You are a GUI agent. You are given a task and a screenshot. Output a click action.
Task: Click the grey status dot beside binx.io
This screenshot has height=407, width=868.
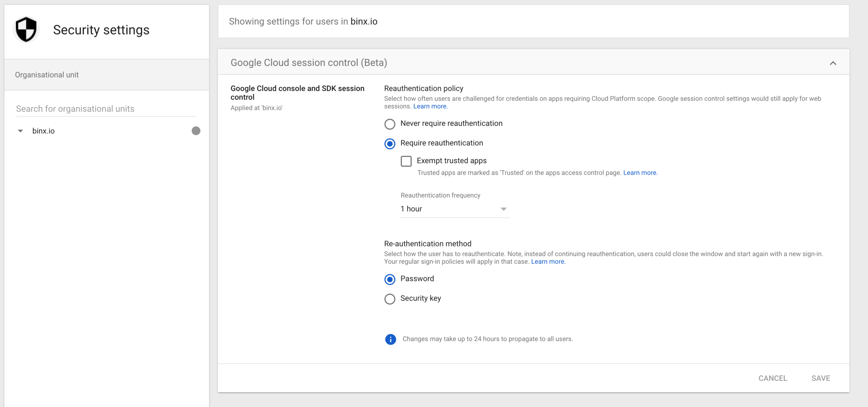pyautogui.click(x=196, y=131)
